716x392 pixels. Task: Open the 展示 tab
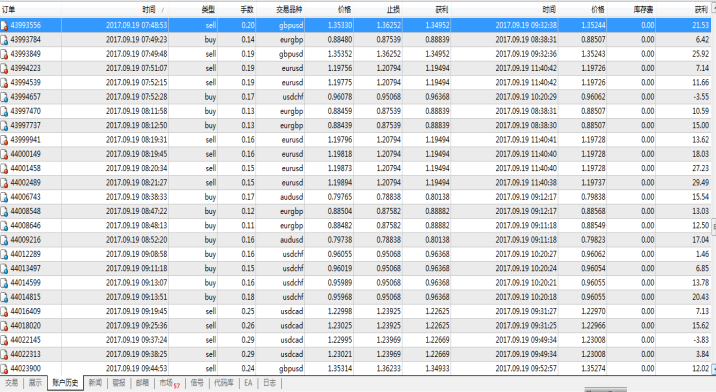coord(35,383)
